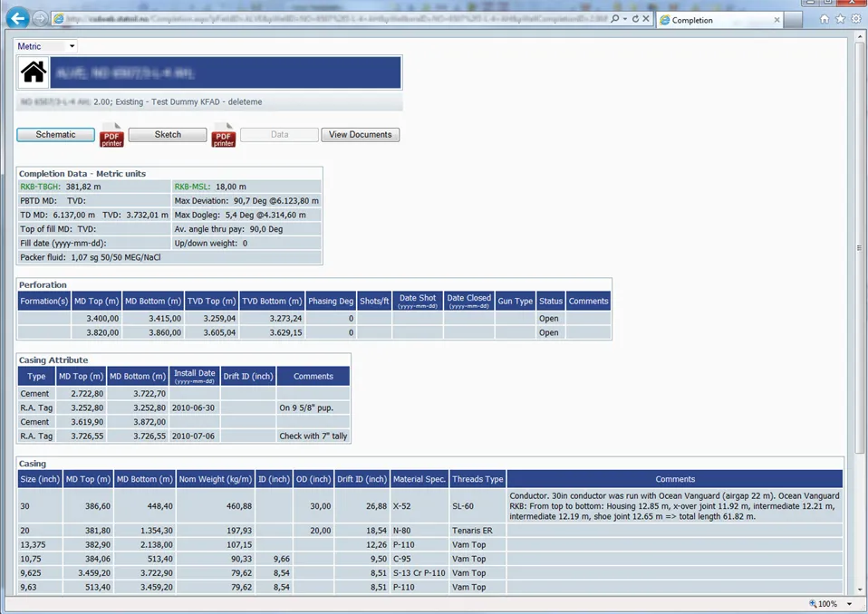Return to the well overview via home icon
This screenshot has width=868, height=614.
tap(33, 72)
